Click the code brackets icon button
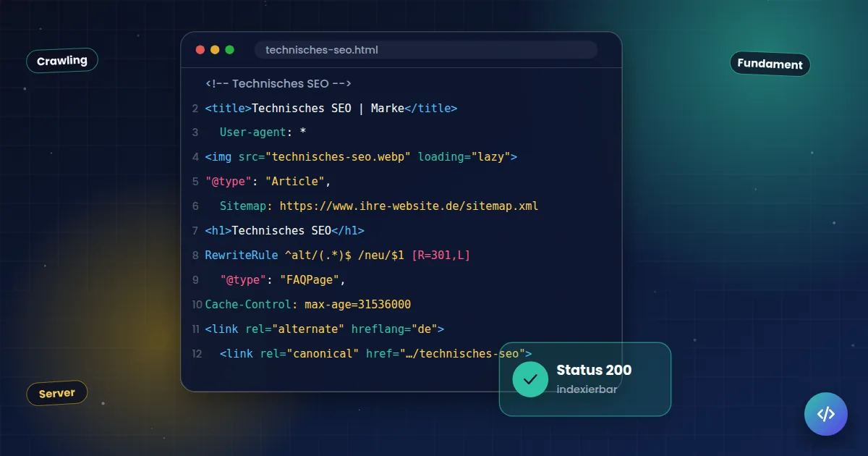Viewport: 868px width, 456px height. tap(825, 414)
